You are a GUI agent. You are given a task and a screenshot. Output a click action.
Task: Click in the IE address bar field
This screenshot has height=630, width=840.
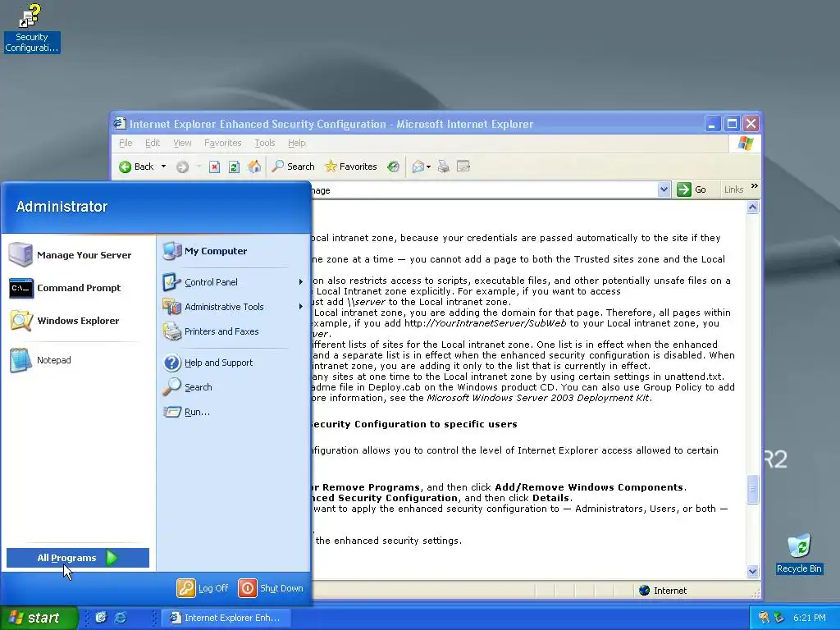tap(484, 189)
